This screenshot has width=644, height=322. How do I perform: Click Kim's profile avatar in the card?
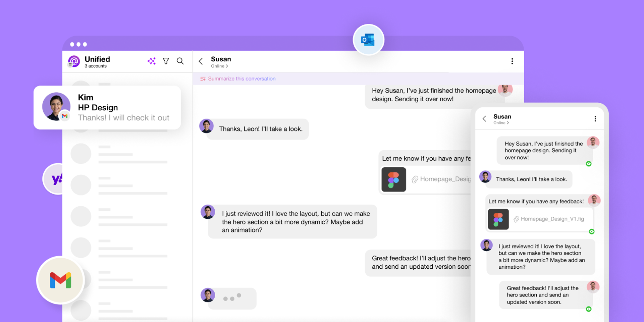[x=56, y=106]
